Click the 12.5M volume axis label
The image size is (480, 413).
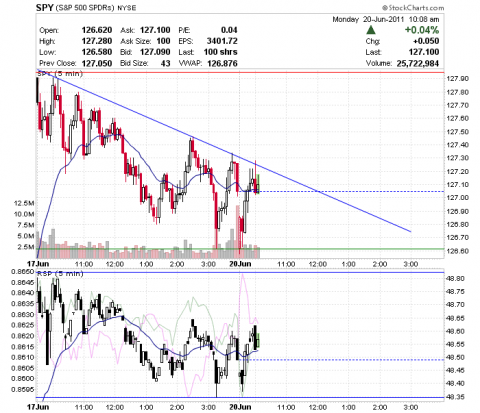click(x=24, y=203)
